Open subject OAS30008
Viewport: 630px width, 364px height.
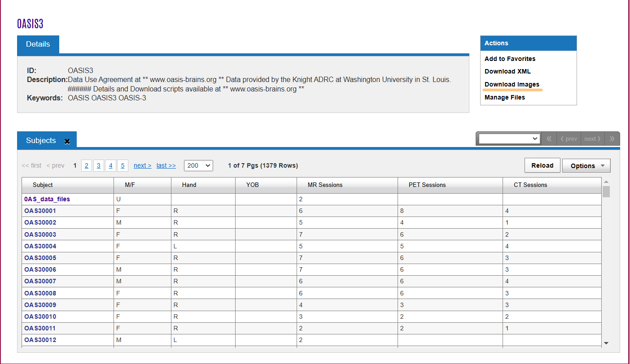pos(40,293)
